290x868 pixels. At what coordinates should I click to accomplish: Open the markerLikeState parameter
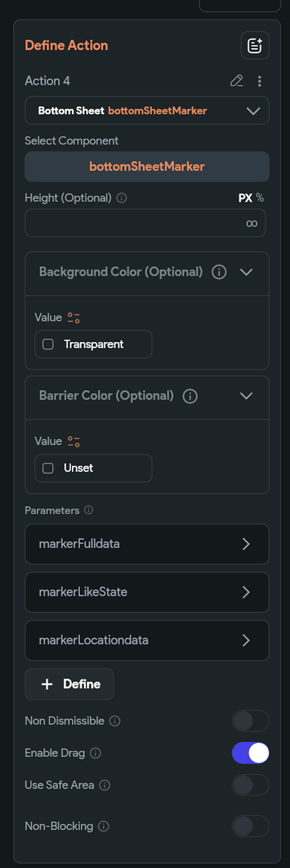pos(147,592)
